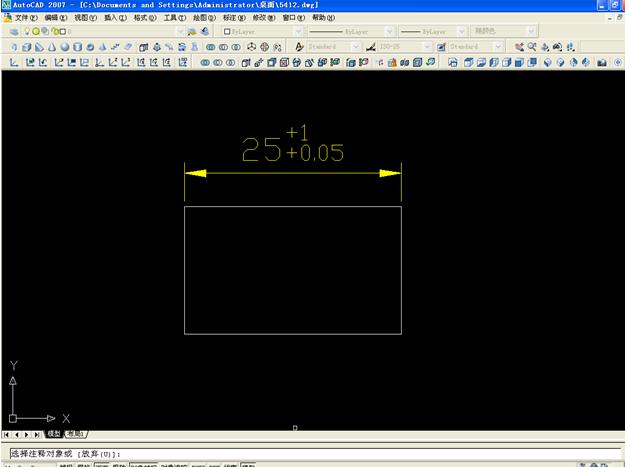Expand the table style Standard dropdown
This screenshot has height=467, width=625.
[x=498, y=47]
